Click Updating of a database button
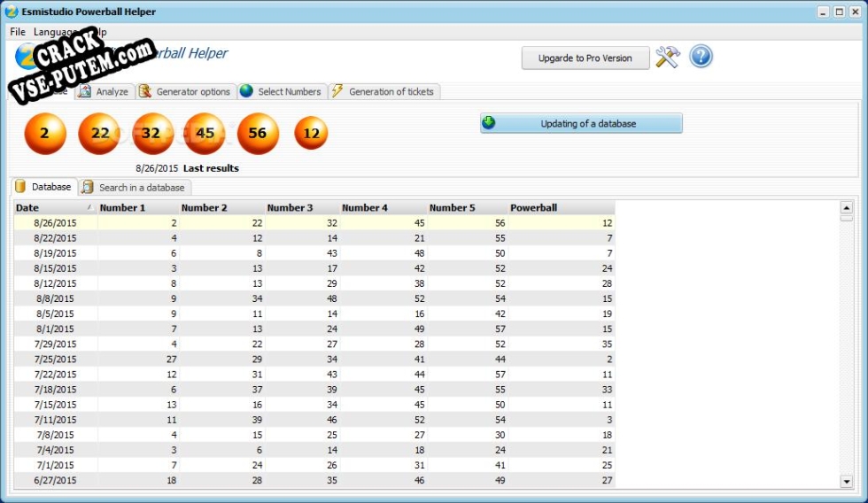This screenshot has height=503, width=868. pos(581,123)
